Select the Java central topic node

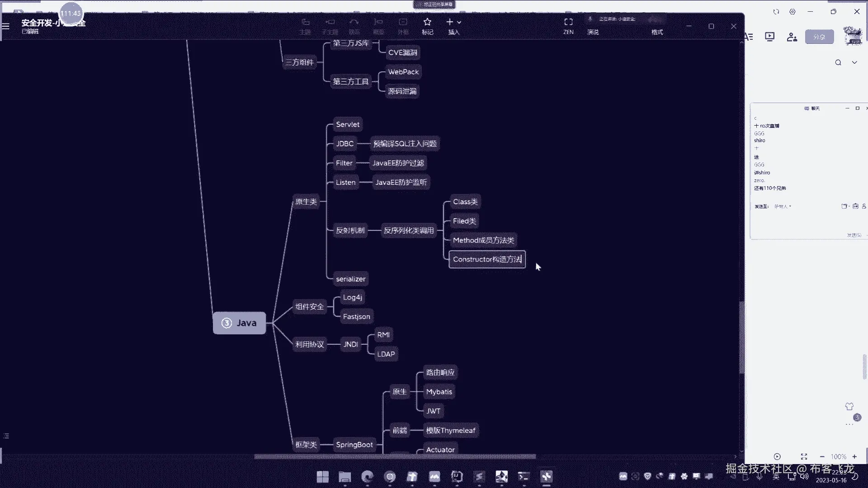point(239,323)
